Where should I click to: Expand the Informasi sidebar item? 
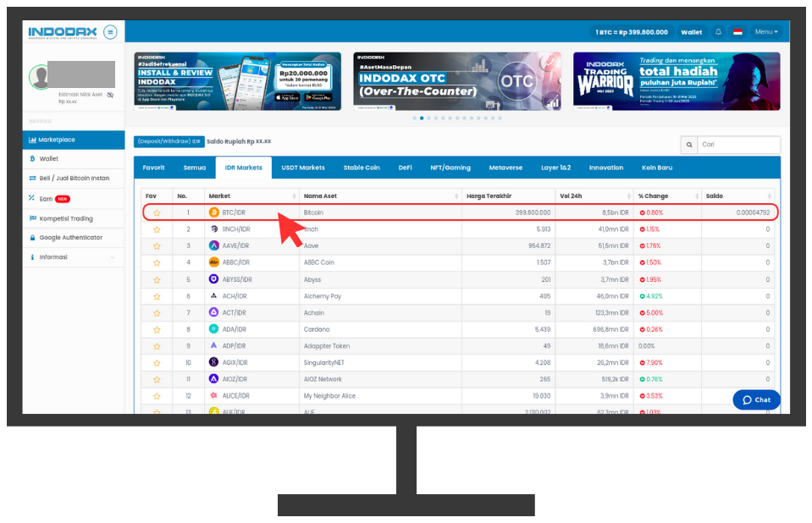point(74,257)
